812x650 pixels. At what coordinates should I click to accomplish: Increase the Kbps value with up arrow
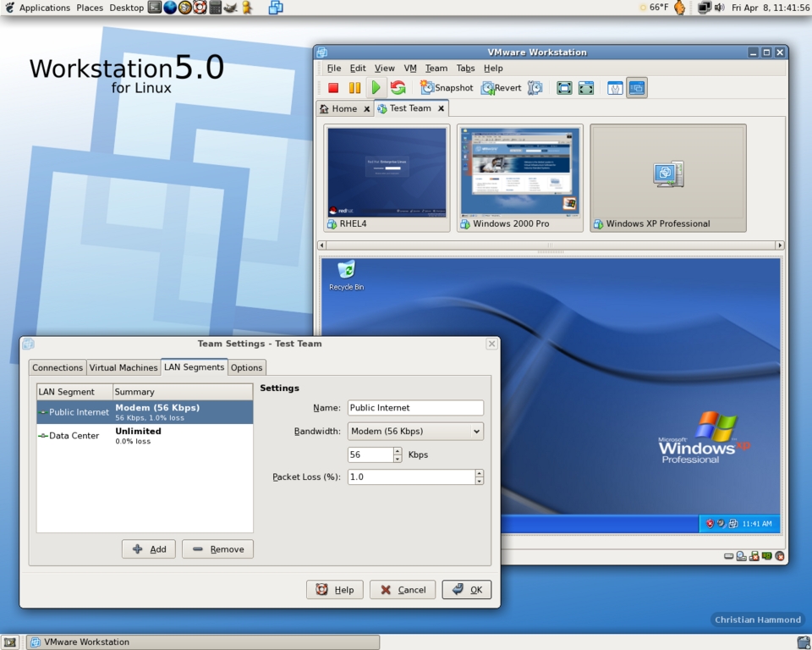(398, 450)
